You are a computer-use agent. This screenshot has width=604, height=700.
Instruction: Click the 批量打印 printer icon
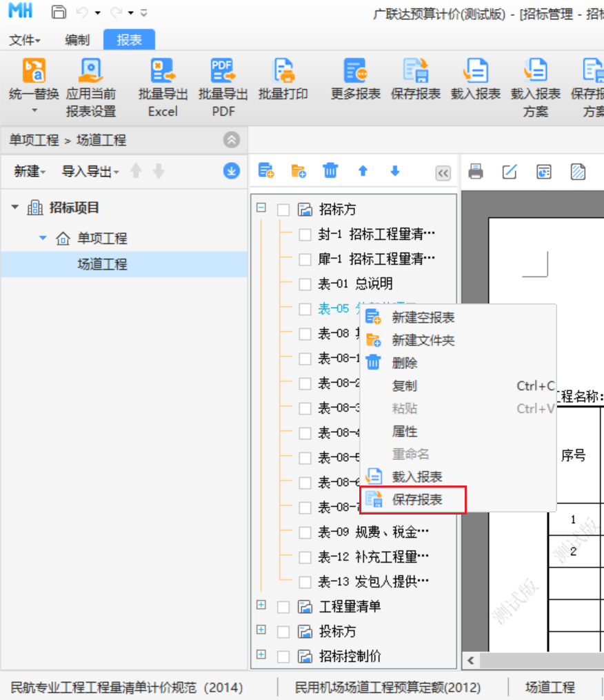click(283, 72)
